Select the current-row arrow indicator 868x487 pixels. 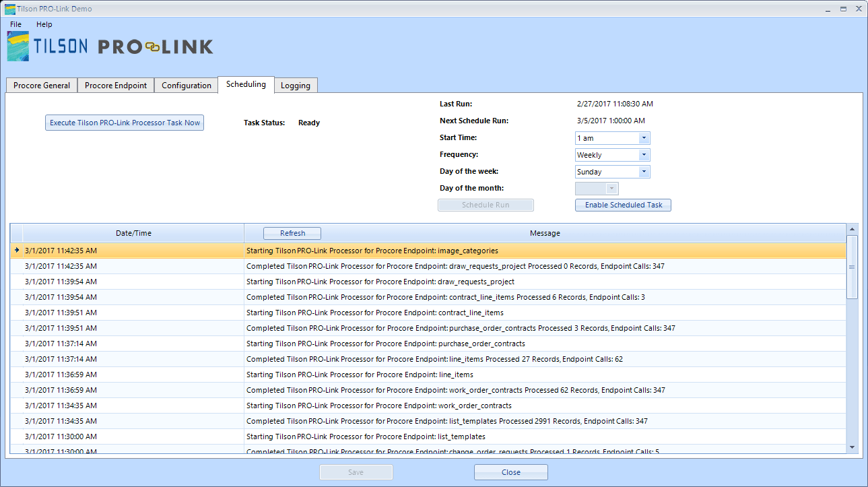tap(17, 251)
